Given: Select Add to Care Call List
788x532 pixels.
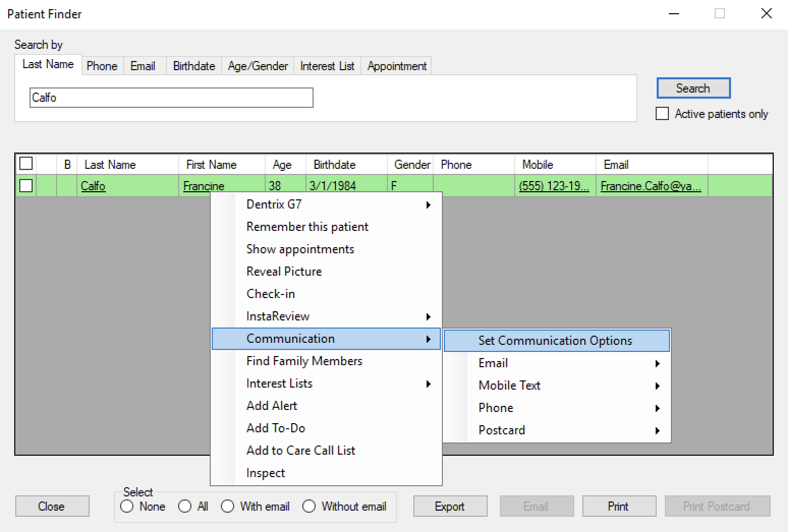Looking at the screenshot, I should pyautogui.click(x=301, y=451).
